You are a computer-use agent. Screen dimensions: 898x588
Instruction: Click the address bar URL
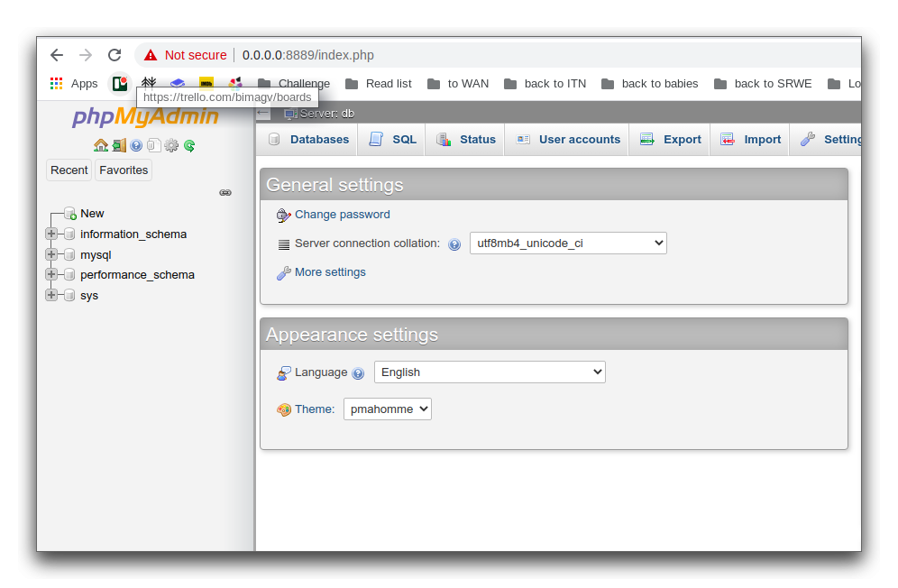(308, 55)
